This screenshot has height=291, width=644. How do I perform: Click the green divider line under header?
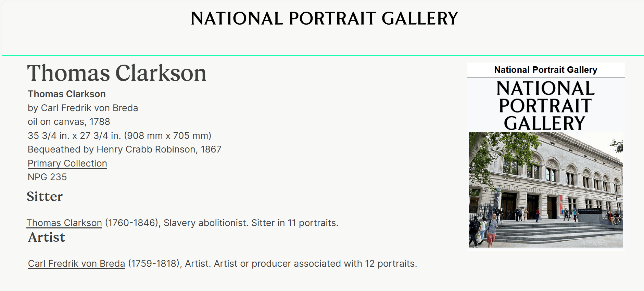coord(323,55)
